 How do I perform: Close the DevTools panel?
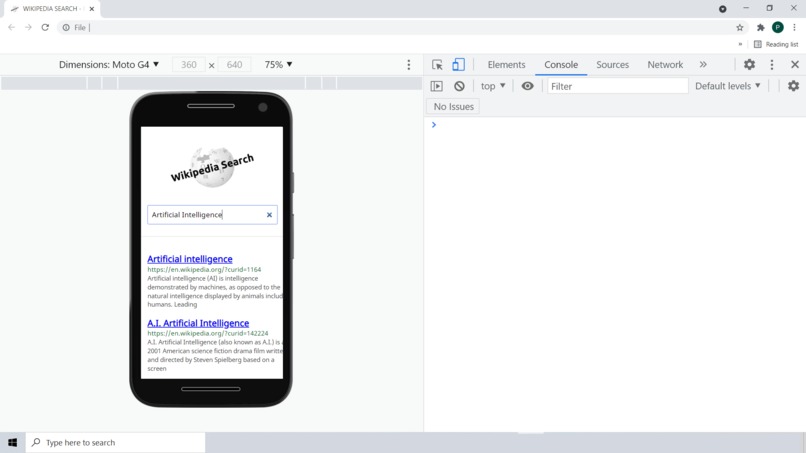795,65
